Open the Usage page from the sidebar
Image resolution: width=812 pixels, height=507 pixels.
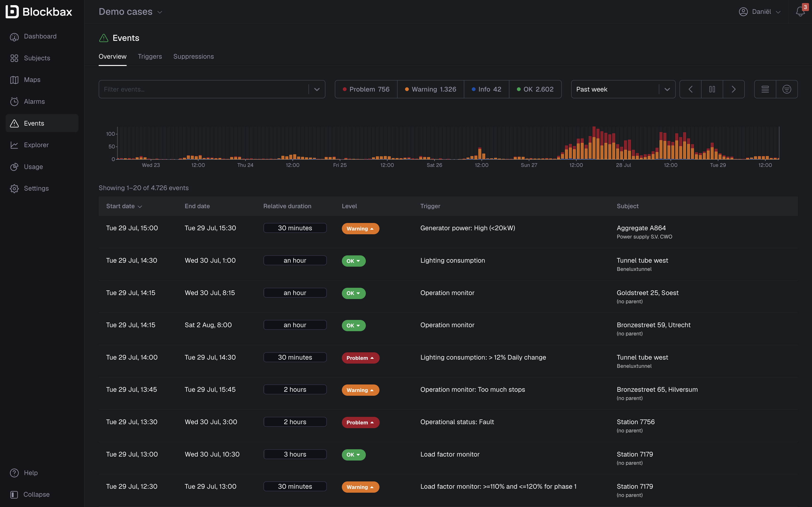pos(33,167)
